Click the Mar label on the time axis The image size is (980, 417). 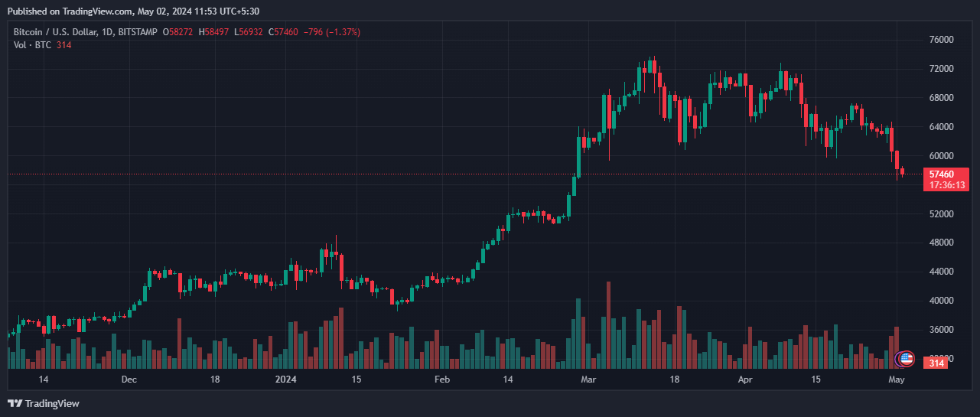pos(588,380)
